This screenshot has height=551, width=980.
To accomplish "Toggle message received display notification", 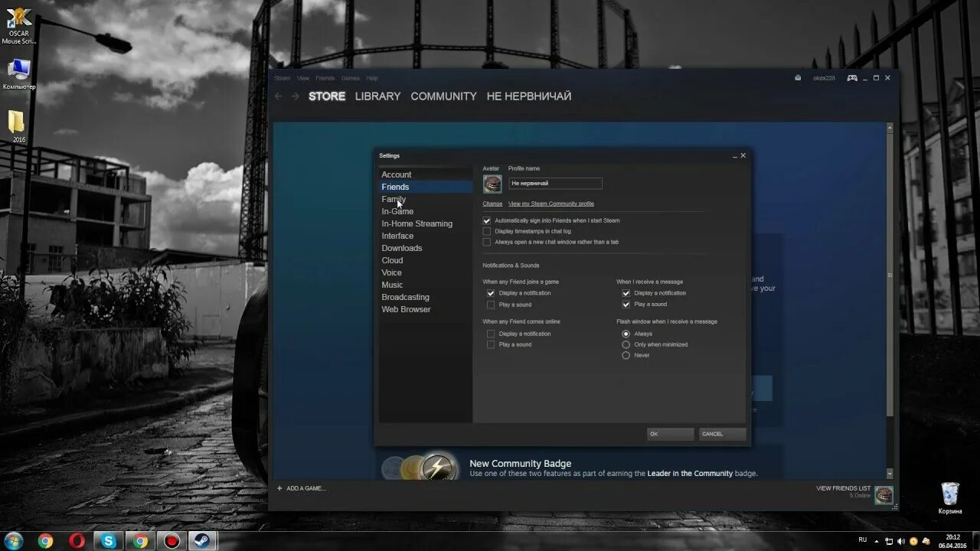I will [x=626, y=293].
